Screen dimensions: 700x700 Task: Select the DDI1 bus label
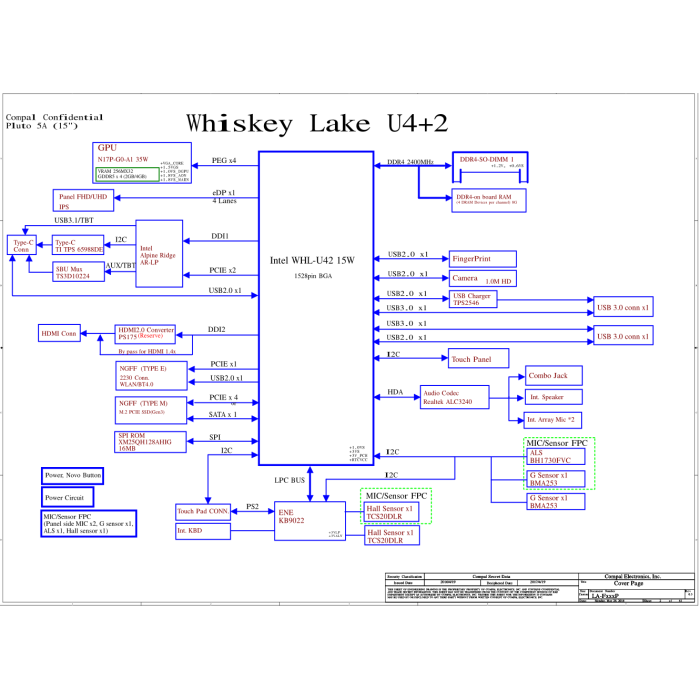click(x=220, y=236)
